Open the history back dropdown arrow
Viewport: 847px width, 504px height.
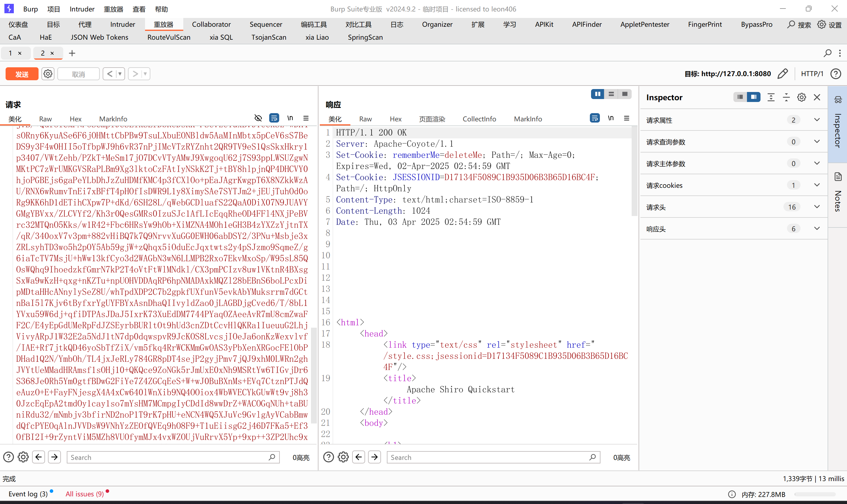(120, 74)
